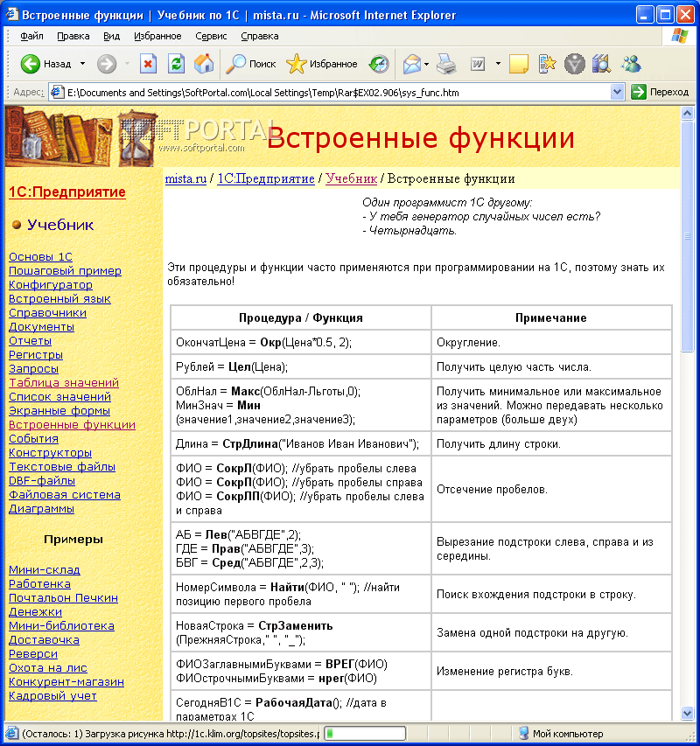Image resolution: width=700 pixels, height=746 pixels.
Task: Open the Справка menu
Action: pyautogui.click(x=259, y=36)
